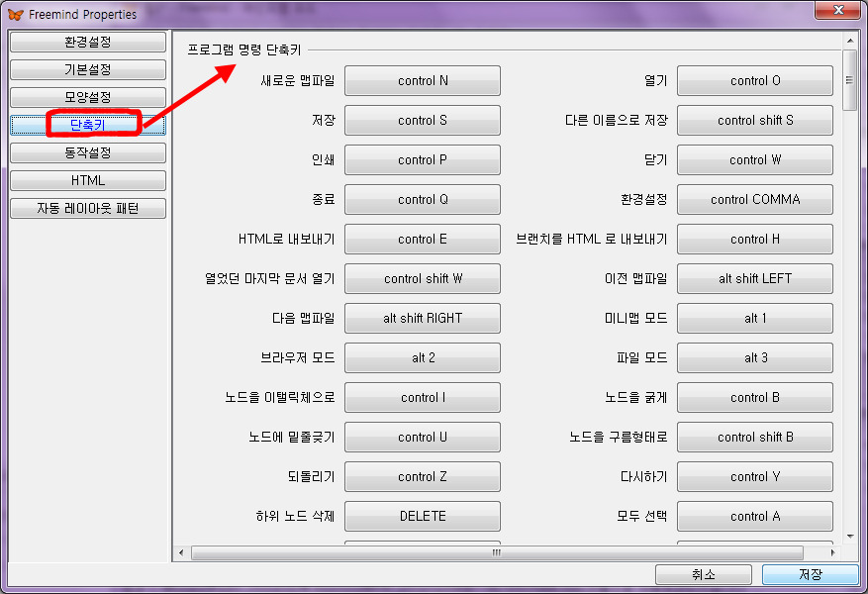Click the 'control N' shortcut button for 새로운 맵파일
The height and width of the screenshot is (594, 868).
pos(423,81)
